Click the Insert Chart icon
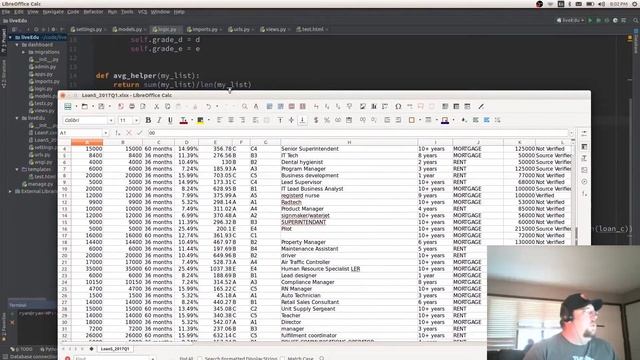640x360 pixels. click(373, 107)
